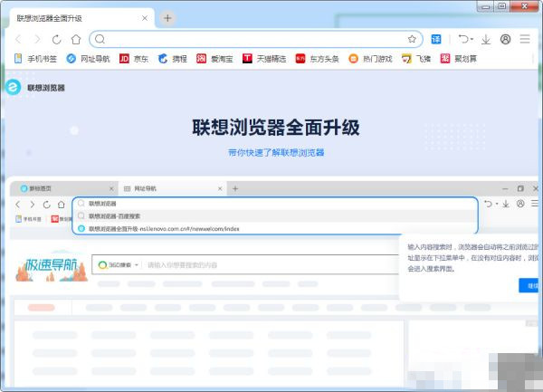Screen dimensions: 543x392
Task: Bookmark page with the star icon
Action: (412, 39)
